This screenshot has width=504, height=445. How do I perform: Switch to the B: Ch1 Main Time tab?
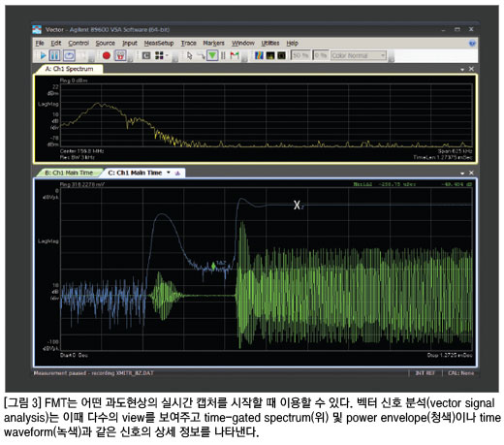pyautogui.click(x=69, y=173)
